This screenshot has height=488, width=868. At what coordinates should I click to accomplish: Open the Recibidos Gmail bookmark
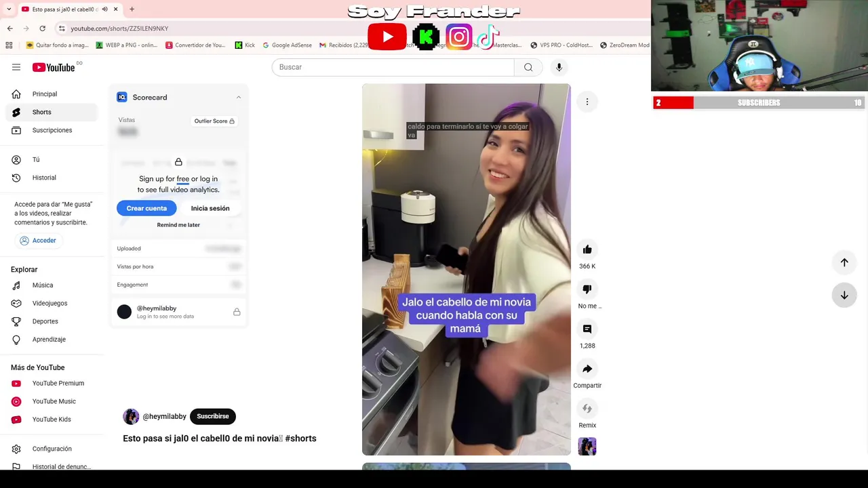tap(344, 45)
